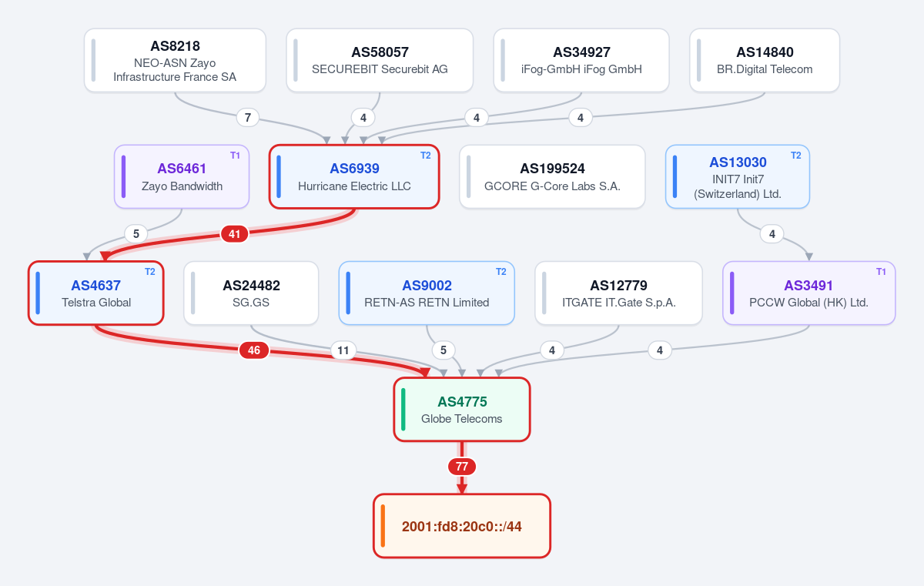The image size is (924, 586).
Task: Click the red 46 path count badge
Action: 254,350
